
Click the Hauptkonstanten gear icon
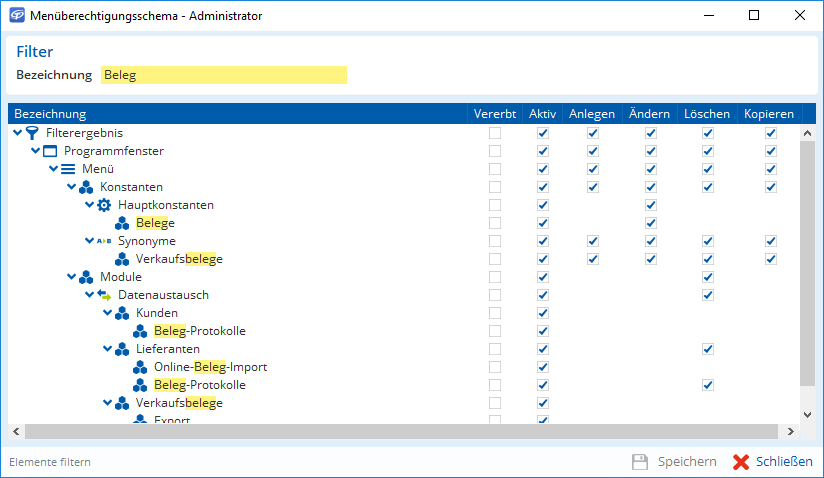(x=104, y=205)
